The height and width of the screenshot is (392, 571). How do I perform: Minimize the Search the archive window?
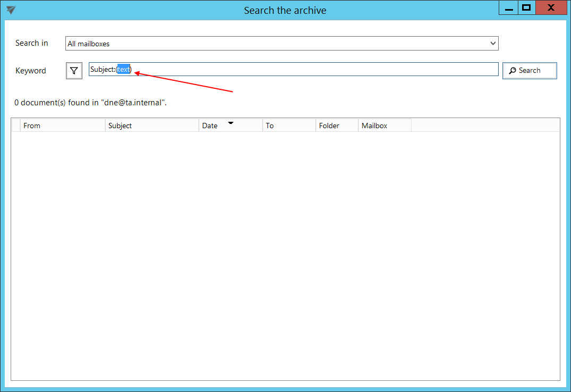pos(509,9)
